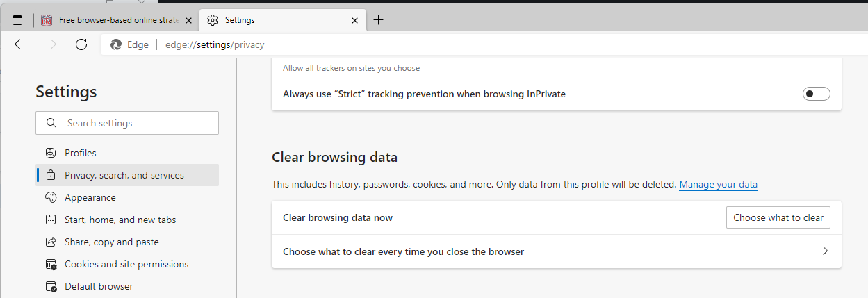The height and width of the screenshot is (298, 868).
Task: Click the Default browser icon
Action: click(50, 286)
